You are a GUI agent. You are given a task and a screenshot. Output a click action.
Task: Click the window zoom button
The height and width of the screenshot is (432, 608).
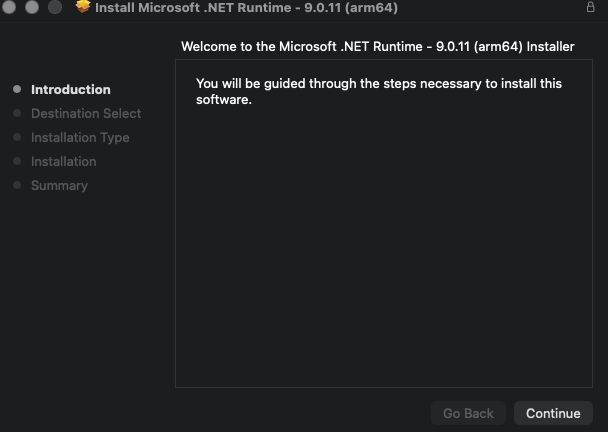point(54,7)
